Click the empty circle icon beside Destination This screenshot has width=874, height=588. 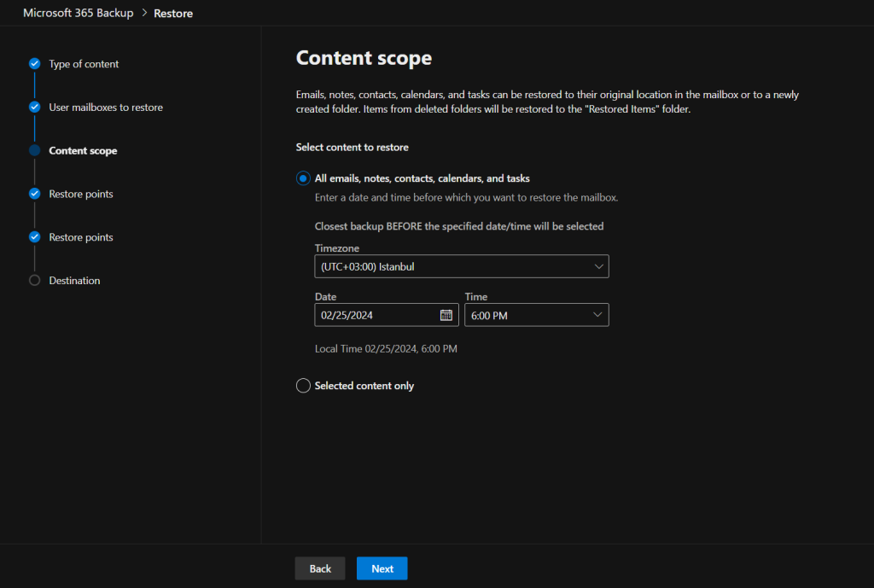[x=34, y=281]
